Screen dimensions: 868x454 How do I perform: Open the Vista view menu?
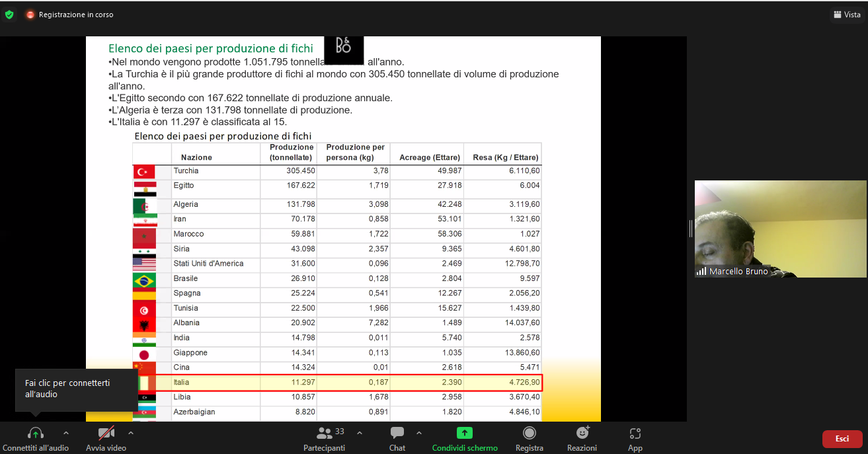[847, 15]
